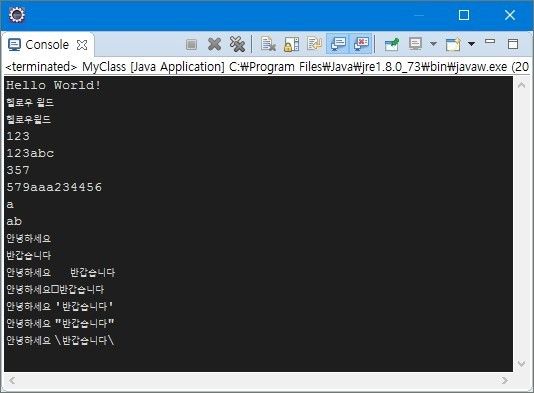Click the horizontal scrollbar left arrow
Image resolution: width=534 pixels, height=393 pixels.
(x=12, y=380)
